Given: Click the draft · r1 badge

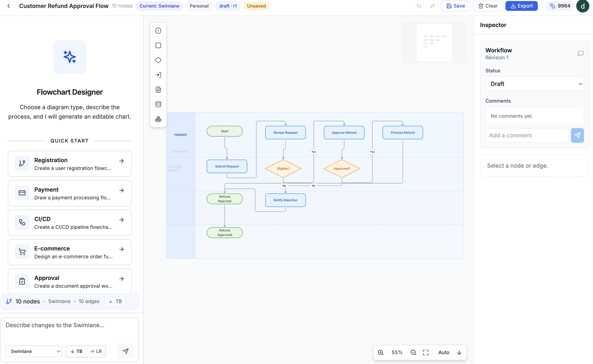Looking at the screenshot, I should pyautogui.click(x=228, y=6).
